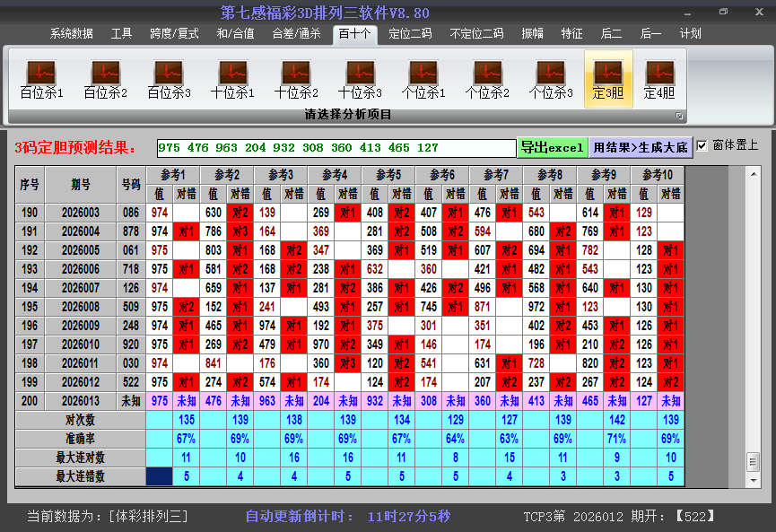Image resolution: width=776 pixels, height=532 pixels.
Task: Click the scrollbar down arrow
Action: [x=753, y=478]
